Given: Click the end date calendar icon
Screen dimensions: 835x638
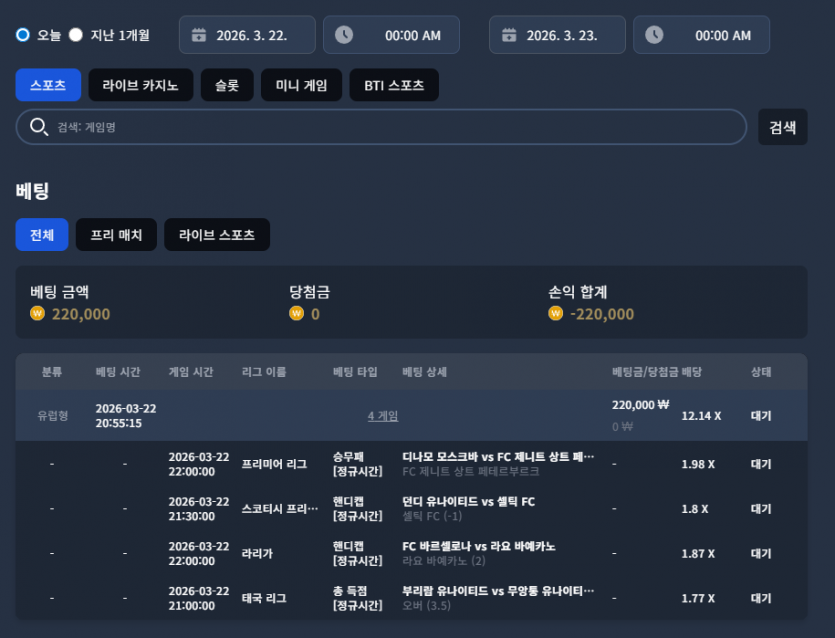Looking at the screenshot, I should [x=509, y=35].
